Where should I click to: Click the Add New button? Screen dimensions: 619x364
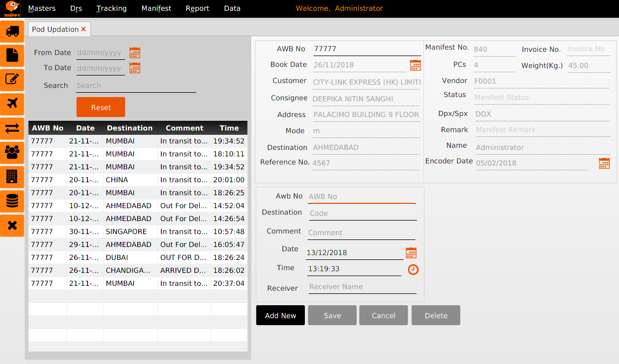click(281, 315)
